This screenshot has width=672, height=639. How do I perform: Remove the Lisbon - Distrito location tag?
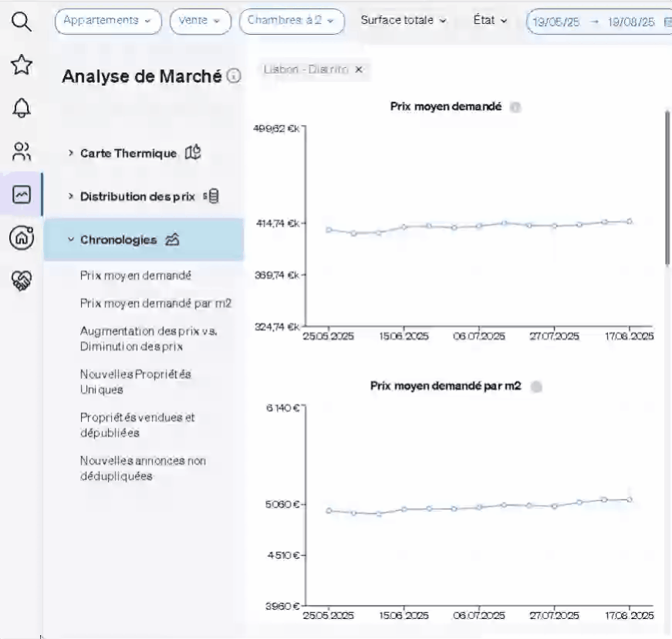(x=359, y=69)
